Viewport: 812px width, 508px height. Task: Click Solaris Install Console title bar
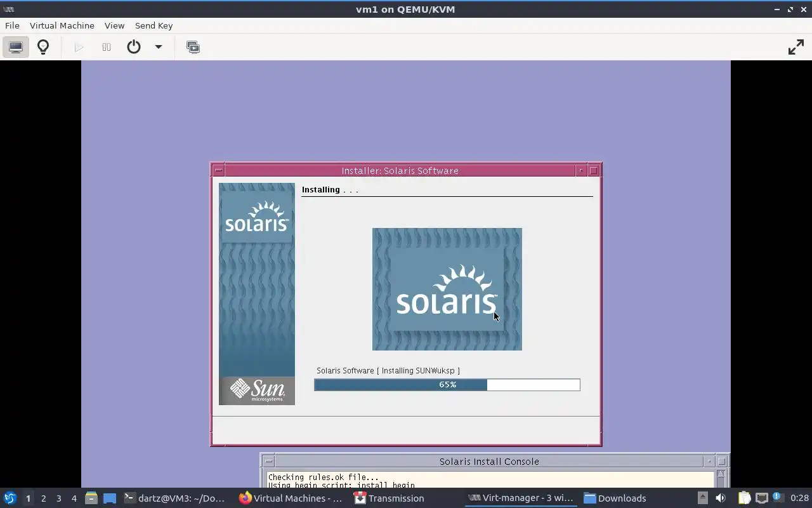pyautogui.click(x=489, y=462)
